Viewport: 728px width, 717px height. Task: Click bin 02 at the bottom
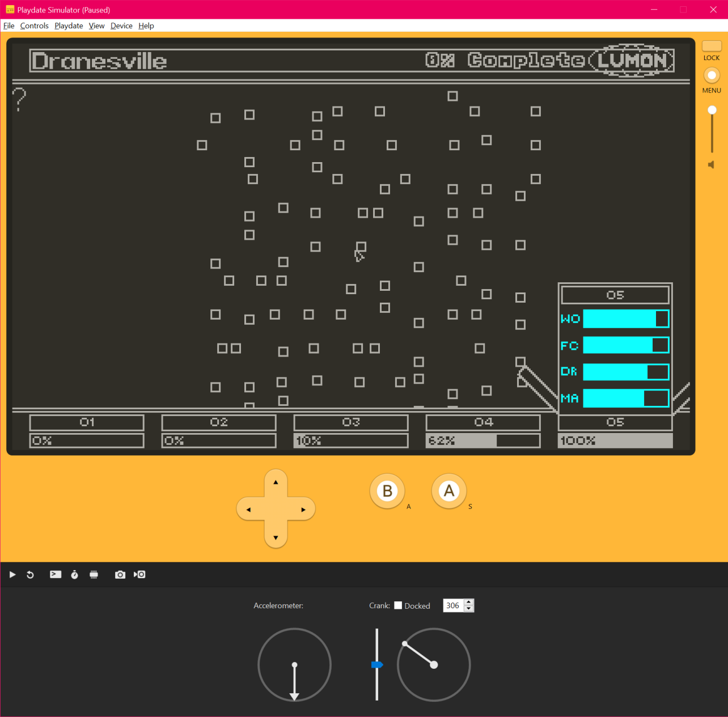point(219,422)
